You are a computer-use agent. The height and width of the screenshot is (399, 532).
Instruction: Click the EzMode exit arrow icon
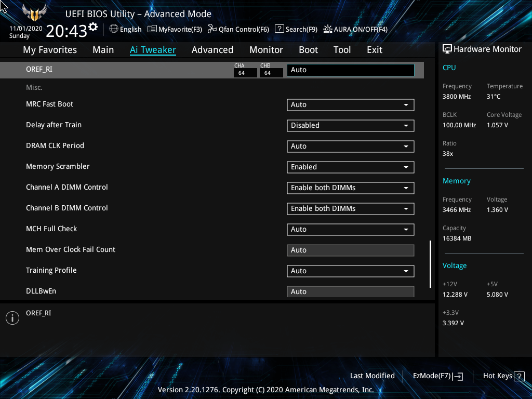458,376
